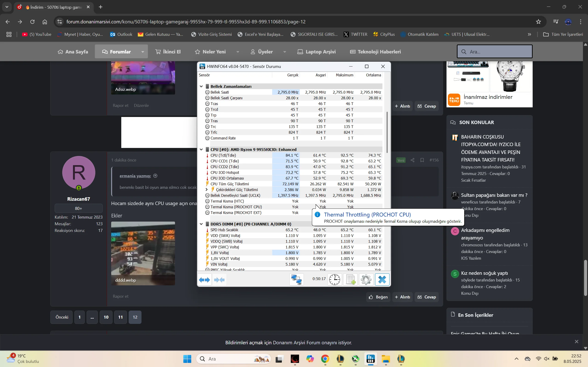Collapse the CPU Ryzen 9 9955HX3D group

point(201,150)
